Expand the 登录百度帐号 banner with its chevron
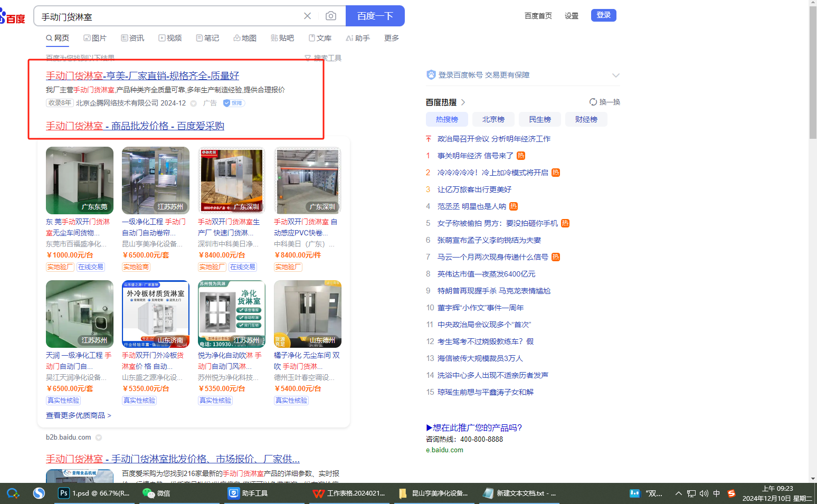The width and height of the screenshot is (817, 504). tap(615, 75)
